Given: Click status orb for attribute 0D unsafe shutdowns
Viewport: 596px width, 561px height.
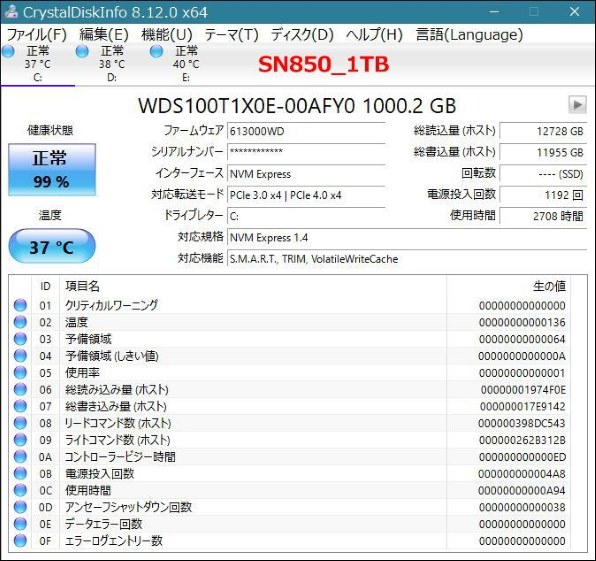Looking at the screenshot, I should coord(20,507).
